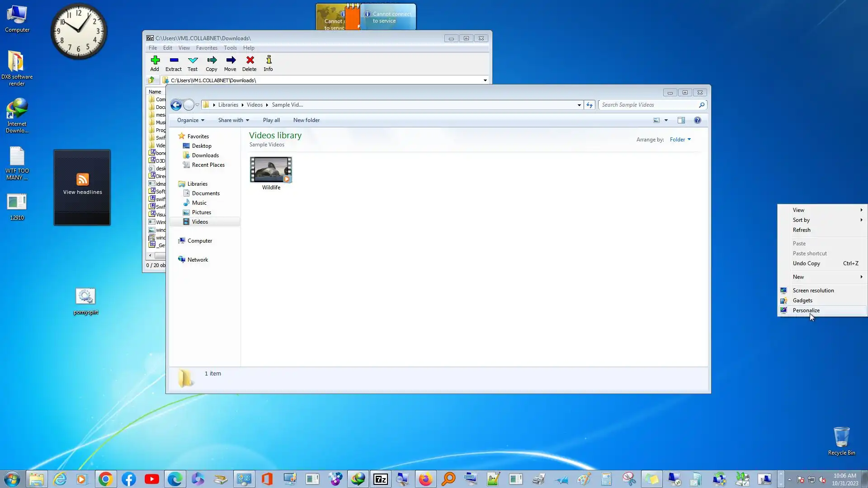Screen dimensions: 868x488
Task: Choose Personalize from the context menu
Action: coord(806,310)
